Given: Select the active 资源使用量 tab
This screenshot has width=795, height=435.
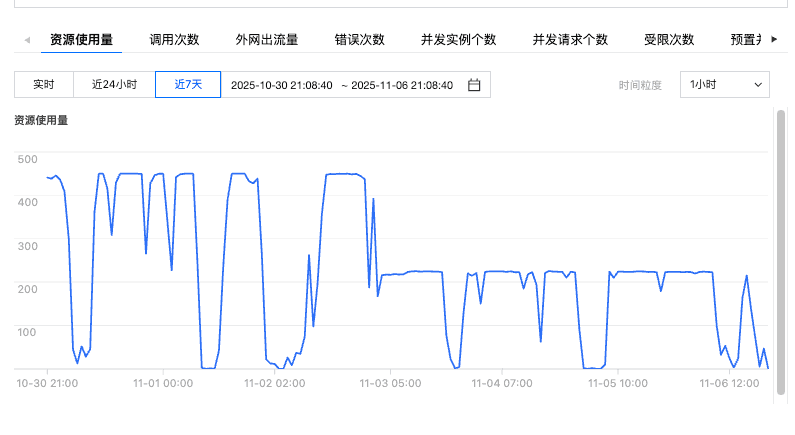Looking at the screenshot, I should pos(82,40).
